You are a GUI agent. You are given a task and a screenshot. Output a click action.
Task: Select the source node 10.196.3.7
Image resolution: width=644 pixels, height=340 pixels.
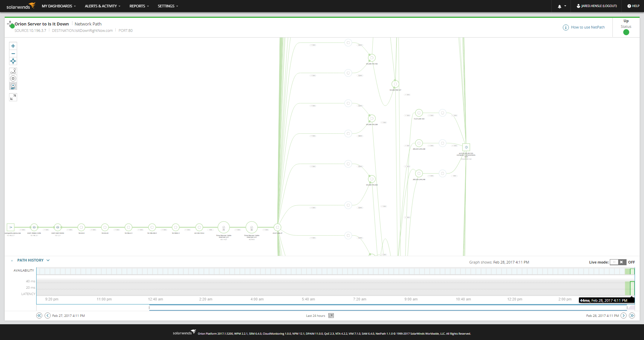(x=11, y=227)
